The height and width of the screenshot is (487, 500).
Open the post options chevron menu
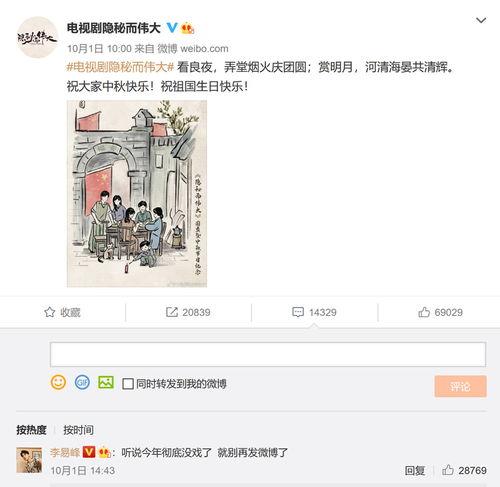point(481,21)
